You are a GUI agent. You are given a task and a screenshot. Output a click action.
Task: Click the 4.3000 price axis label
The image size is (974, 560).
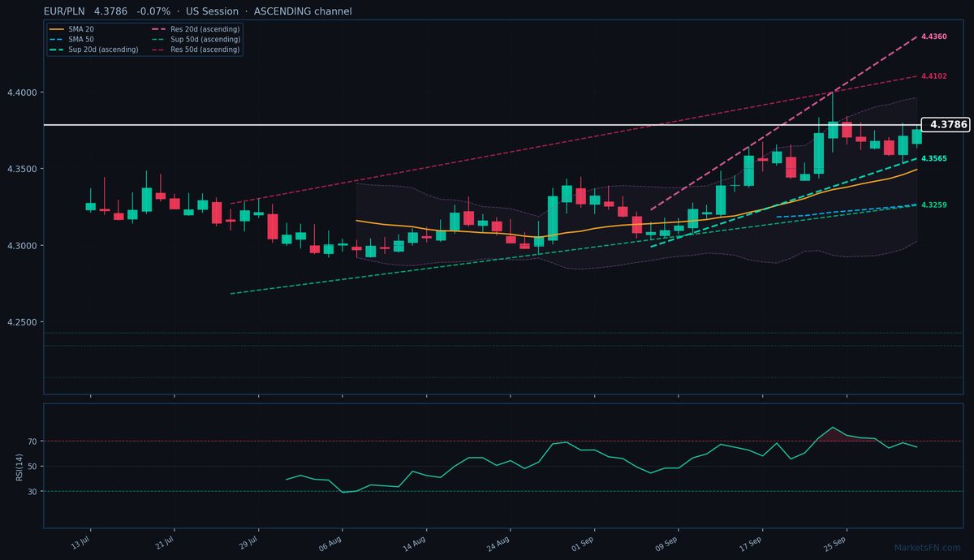click(24, 246)
